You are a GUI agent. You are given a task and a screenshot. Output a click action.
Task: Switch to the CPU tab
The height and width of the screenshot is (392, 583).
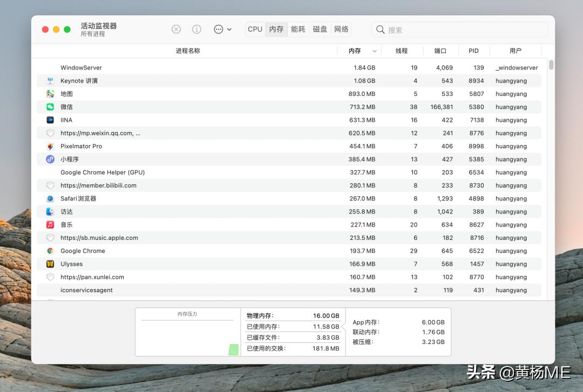tap(254, 29)
